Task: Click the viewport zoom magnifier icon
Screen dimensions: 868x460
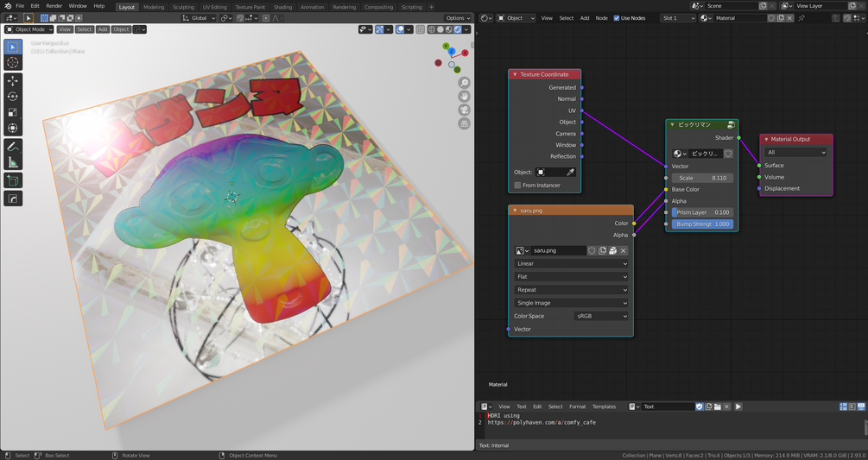Action: click(465, 82)
